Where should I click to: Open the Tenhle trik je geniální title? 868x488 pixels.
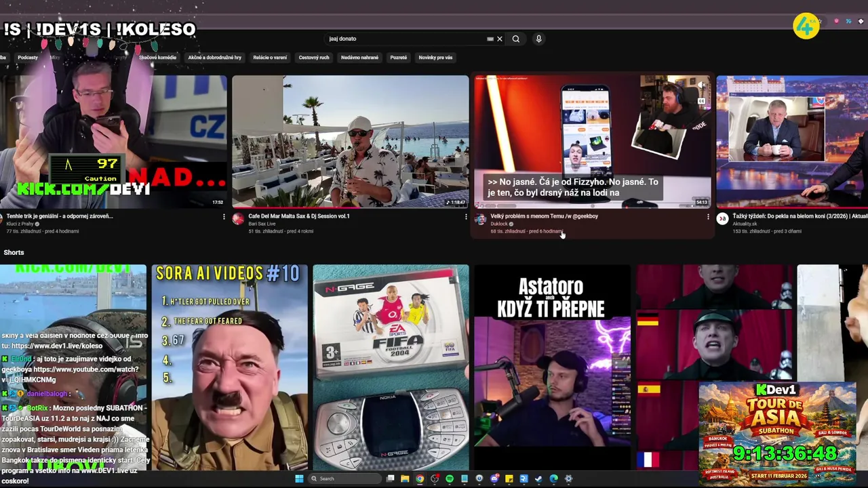pyautogui.click(x=60, y=216)
